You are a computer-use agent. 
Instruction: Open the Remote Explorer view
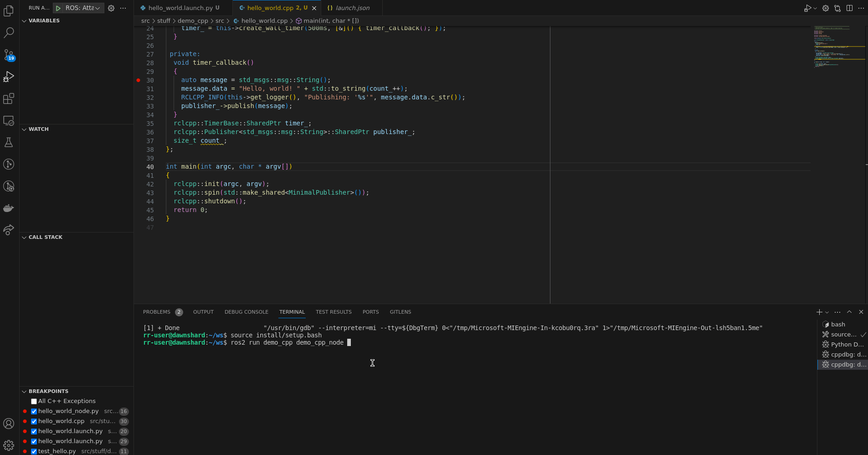point(9,121)
